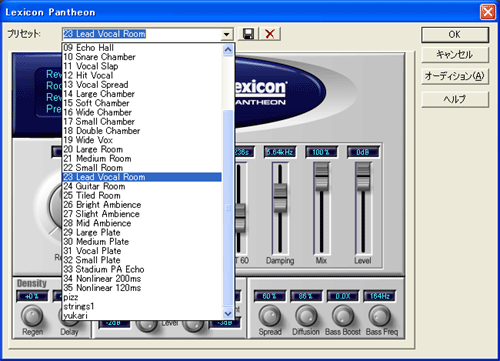
Task: Click highlighted 23 Lead Vocal Room list entry
Action: pyautogui.click(x=142, y=177)
